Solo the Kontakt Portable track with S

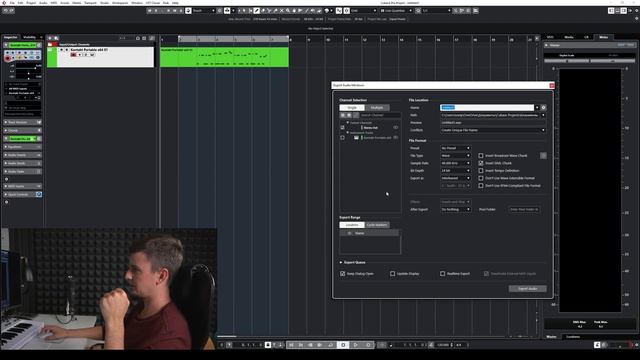point(67,50)
